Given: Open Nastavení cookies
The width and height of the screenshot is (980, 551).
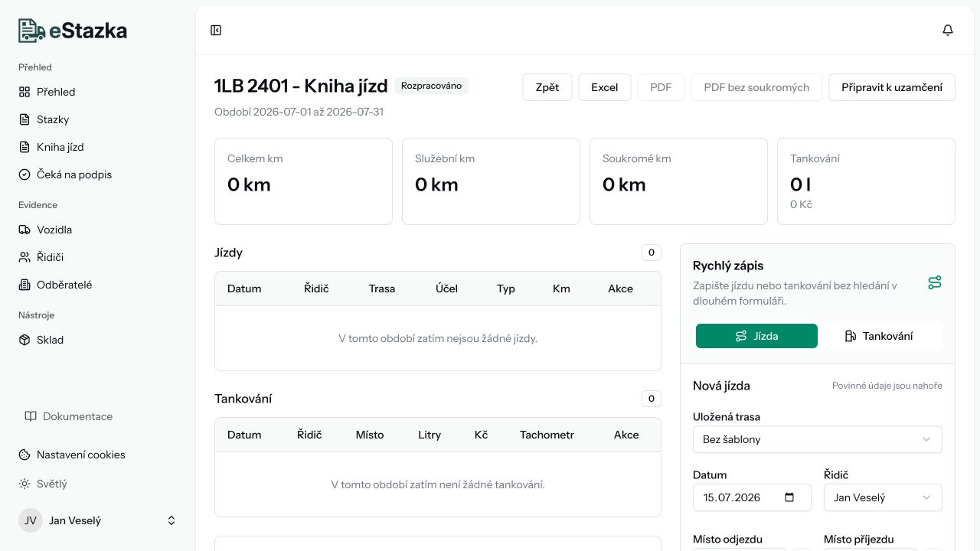Looking at the screenshot, I should point(72,455).
